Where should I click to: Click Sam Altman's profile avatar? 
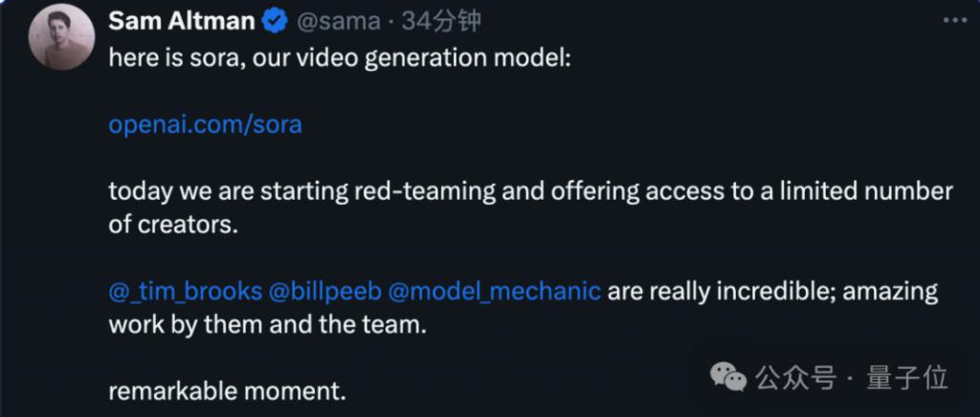[x=61, y=37]
